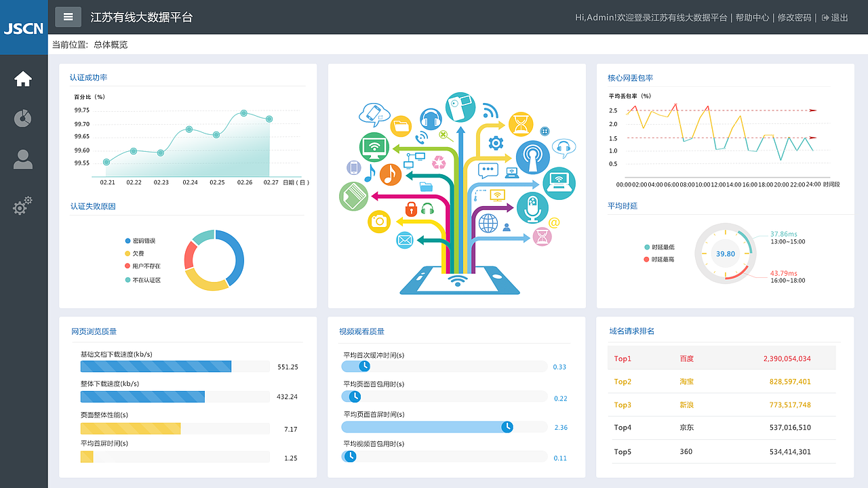Click the 整体下载速度 progress bar
This screenshot has width=868, height=488.
coord(175,396)
